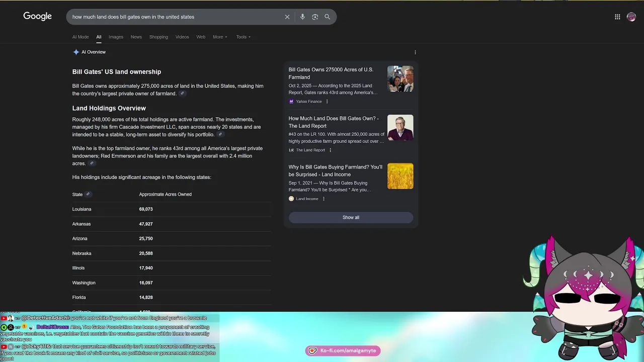Open the News tab
Image resolution: width=644 pixels, height=362 pixels.
(x=136, y=37)
